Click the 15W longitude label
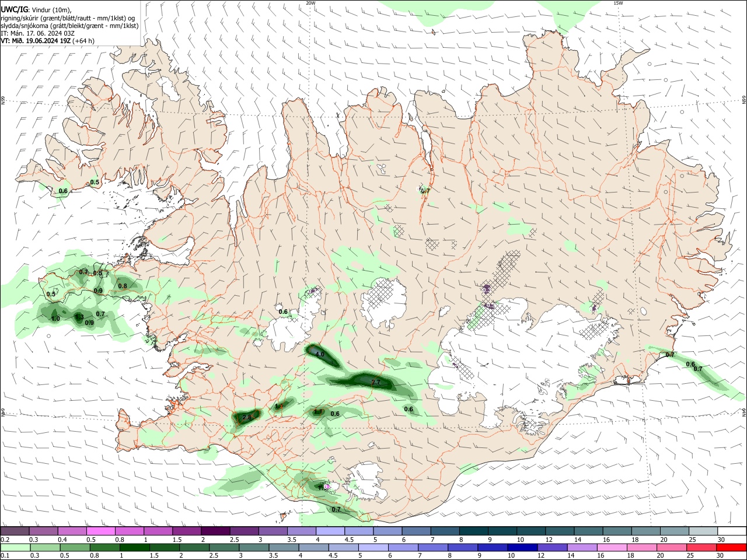The height and width of the screenshot is (560, 747). (618, 3)
